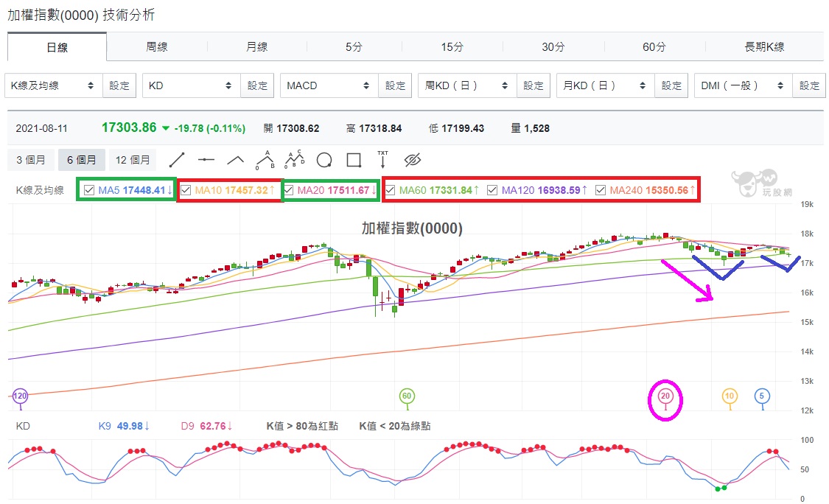Pick the ABCD multi-point wave tool
The image size is (829, 504).
(295, 158)
